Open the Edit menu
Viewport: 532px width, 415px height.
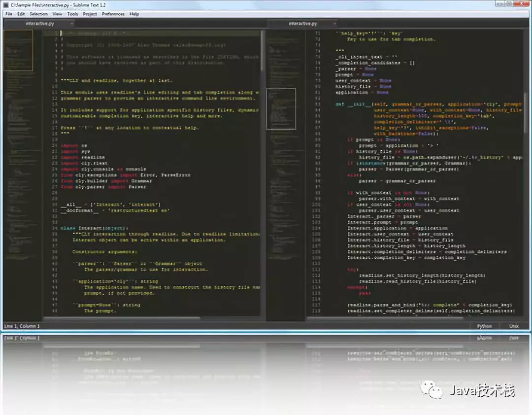(21, 14)
